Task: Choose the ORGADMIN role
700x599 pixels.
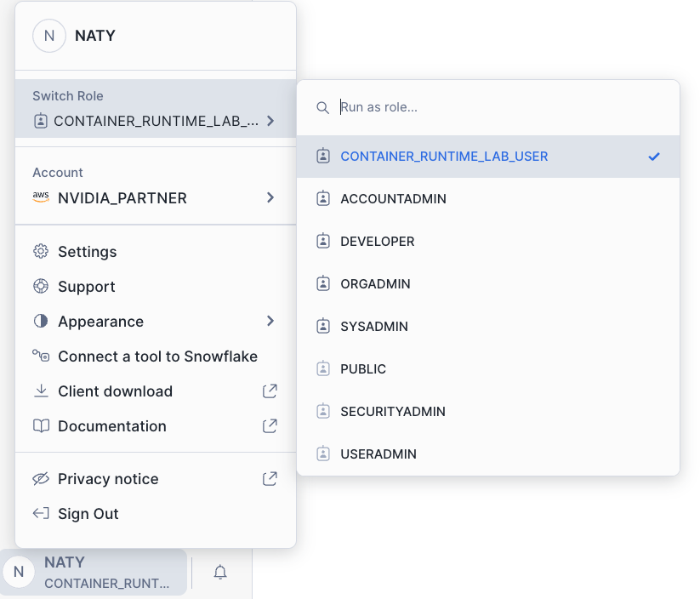Action: pyautogui.click(x=488, y=283)
